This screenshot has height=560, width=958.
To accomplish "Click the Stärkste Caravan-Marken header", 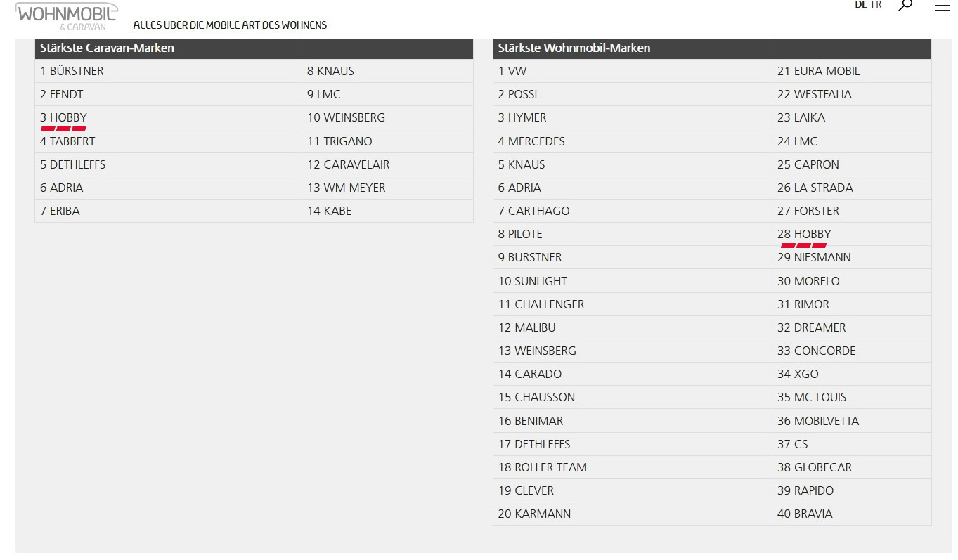I will 169,48.
